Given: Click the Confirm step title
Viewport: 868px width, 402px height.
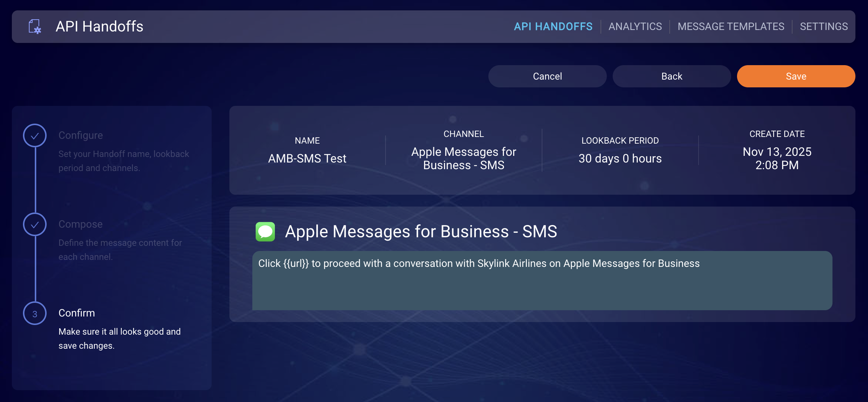Looking at the screenshot, I should 77,313.
